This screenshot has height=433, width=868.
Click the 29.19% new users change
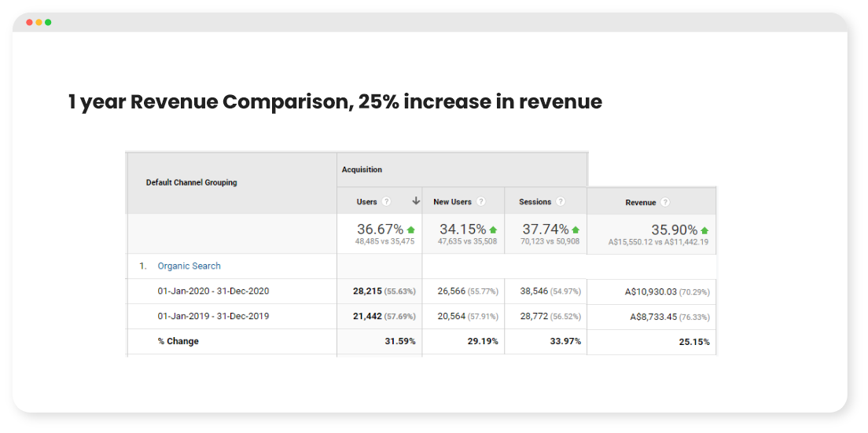(483, 342)
